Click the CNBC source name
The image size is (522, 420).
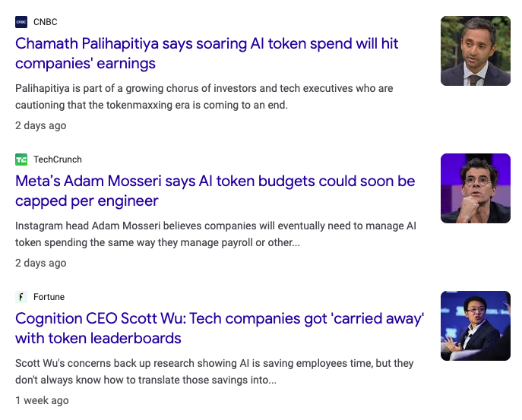pyautogui.click(x=46, y=22)
